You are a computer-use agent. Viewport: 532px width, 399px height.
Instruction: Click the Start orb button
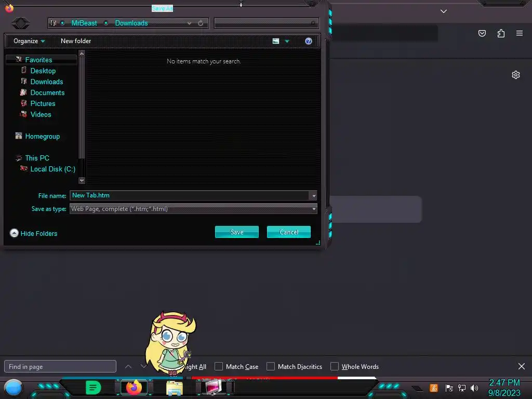14,388
